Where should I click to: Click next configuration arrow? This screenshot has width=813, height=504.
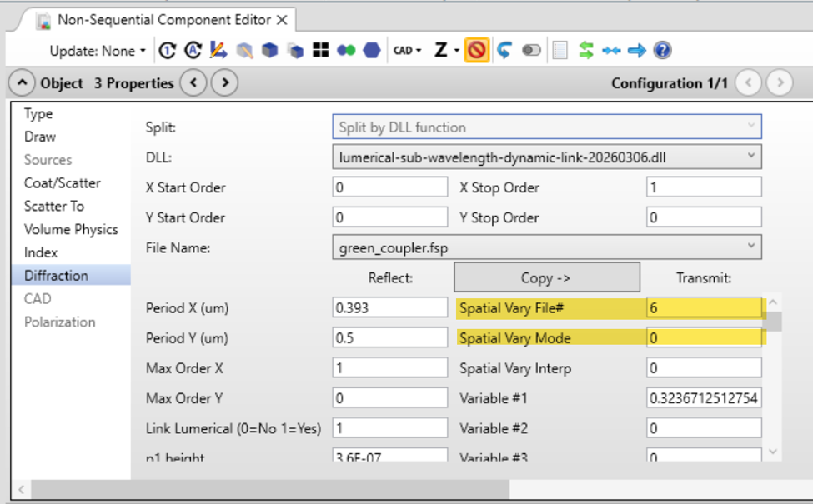[780, 82]
